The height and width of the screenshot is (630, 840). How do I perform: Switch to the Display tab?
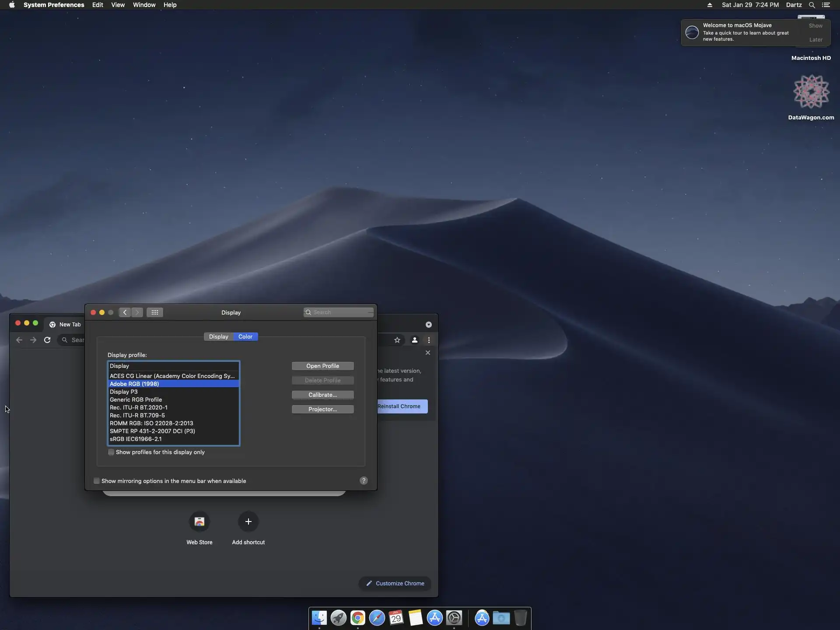pyautogui.click(x=218, y=337)
